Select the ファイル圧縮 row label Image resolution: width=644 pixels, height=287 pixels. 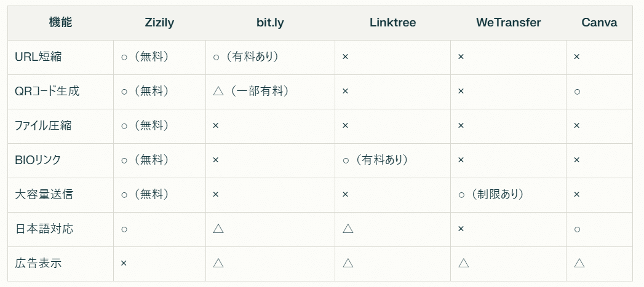[43, 125]
